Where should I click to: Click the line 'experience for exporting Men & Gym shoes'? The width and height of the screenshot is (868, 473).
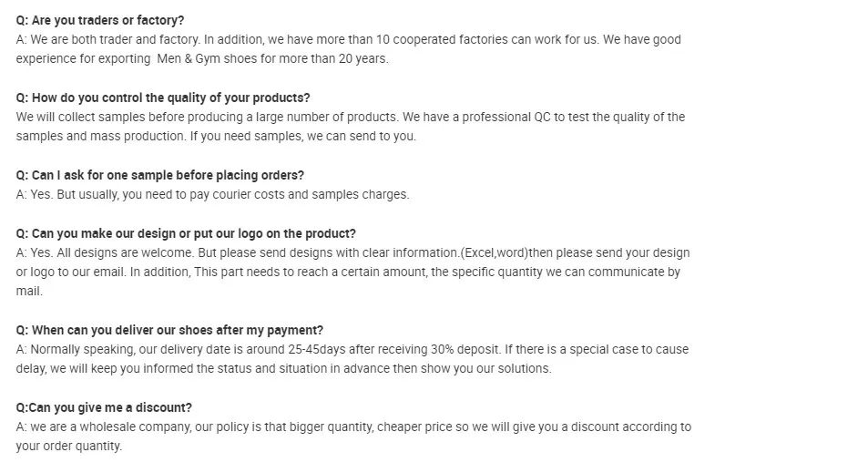[x=202, y=59]
